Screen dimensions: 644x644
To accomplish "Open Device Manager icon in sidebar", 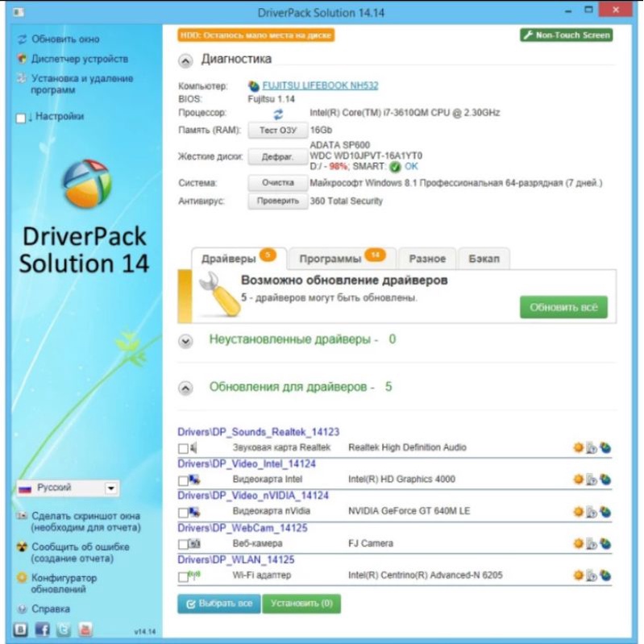I will point(22,59).
